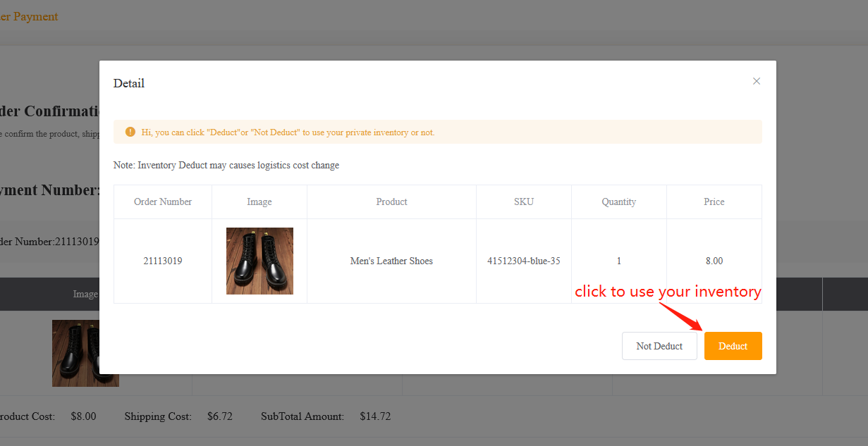Click the orange Deduct button
The width and height of the screenshot is (868, 446).
pos(733,346)
